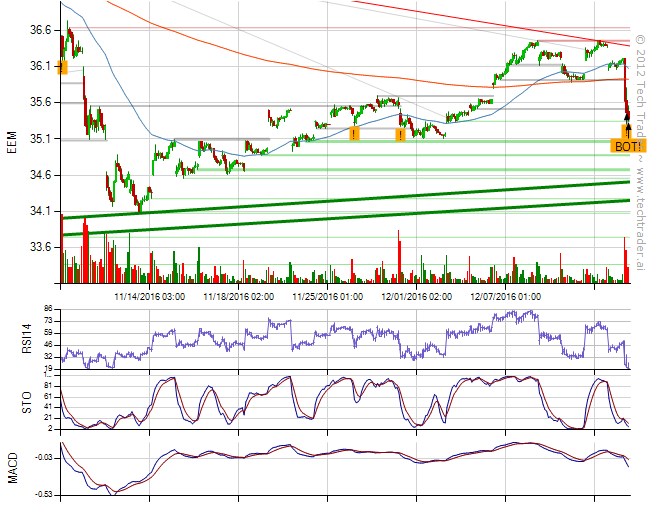Select the alert marker above 12/01/2016 date
The image size is (657, 514).
[400, 134]
